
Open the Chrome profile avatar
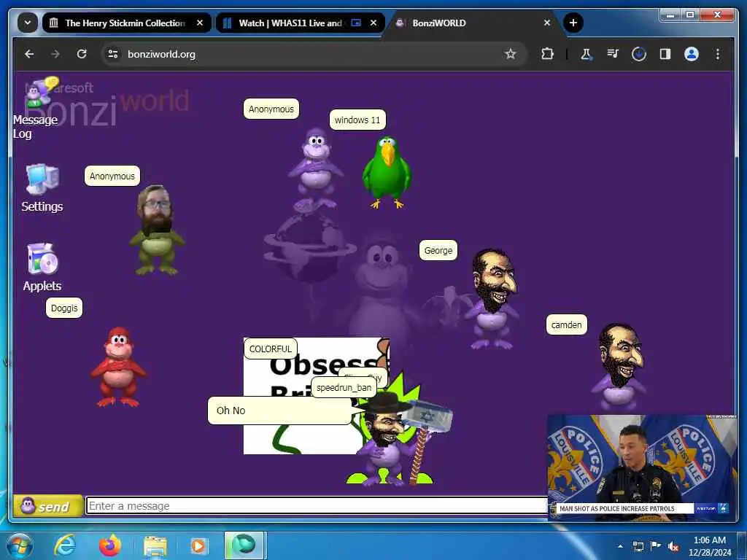coord(692,54)
